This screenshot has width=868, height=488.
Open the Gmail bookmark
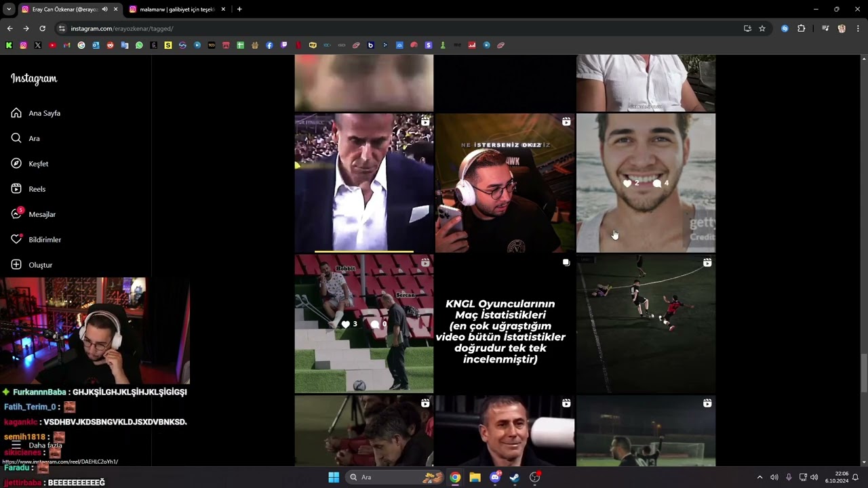66,45
